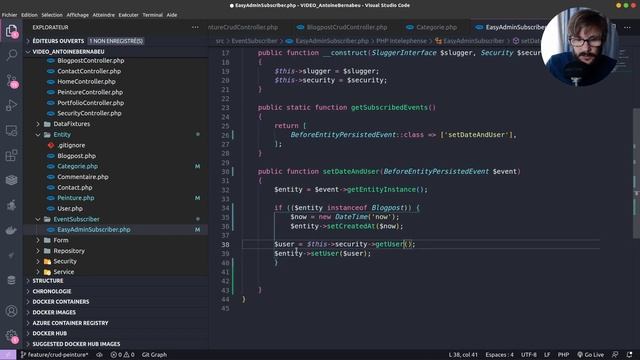640x360 pixels.
Task: Expand the Form folder
Action: pyautogui.click(x=60, y=240)
